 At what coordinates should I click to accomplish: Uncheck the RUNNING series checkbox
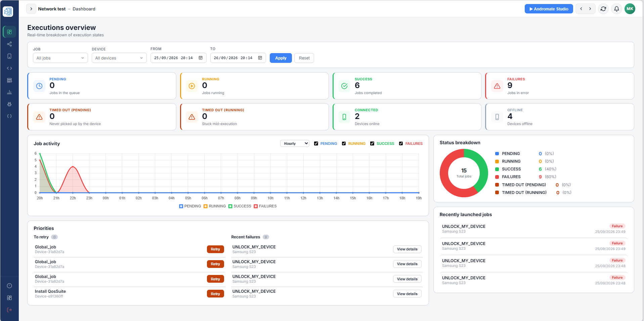pyautogui.click(x=344, y=144)
